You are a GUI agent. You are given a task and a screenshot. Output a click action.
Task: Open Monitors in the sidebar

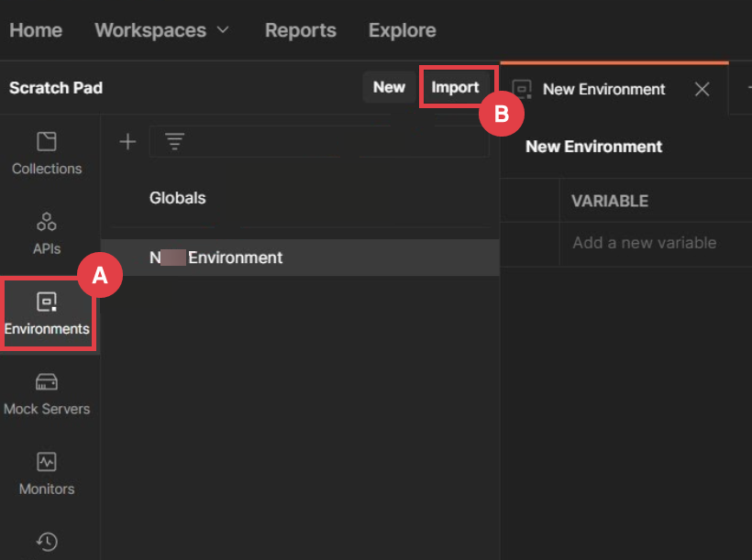click(x=47, y=474)
